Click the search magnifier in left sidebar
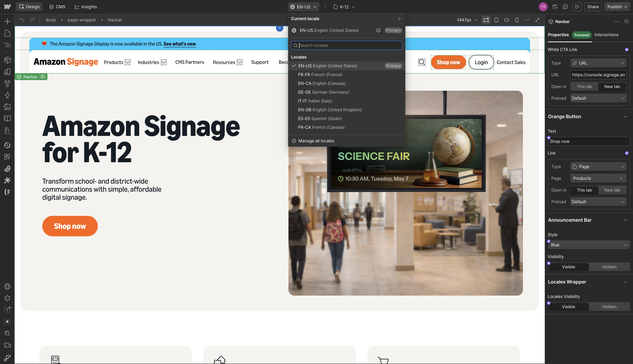The height and width of the screenshot is (364, 633). click(7, 333)
